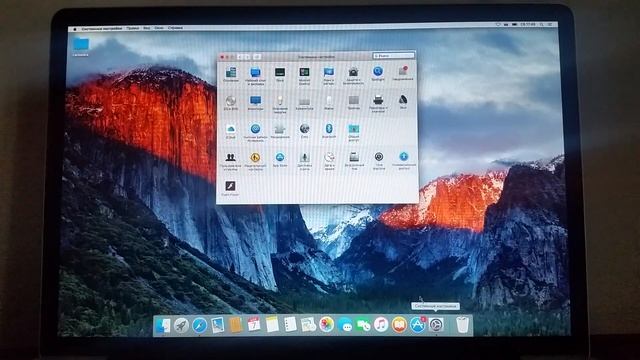This screenshot has height=360, width=640.
Task: Open Security & Privacy preferences
Action: [x=353, y=72]
